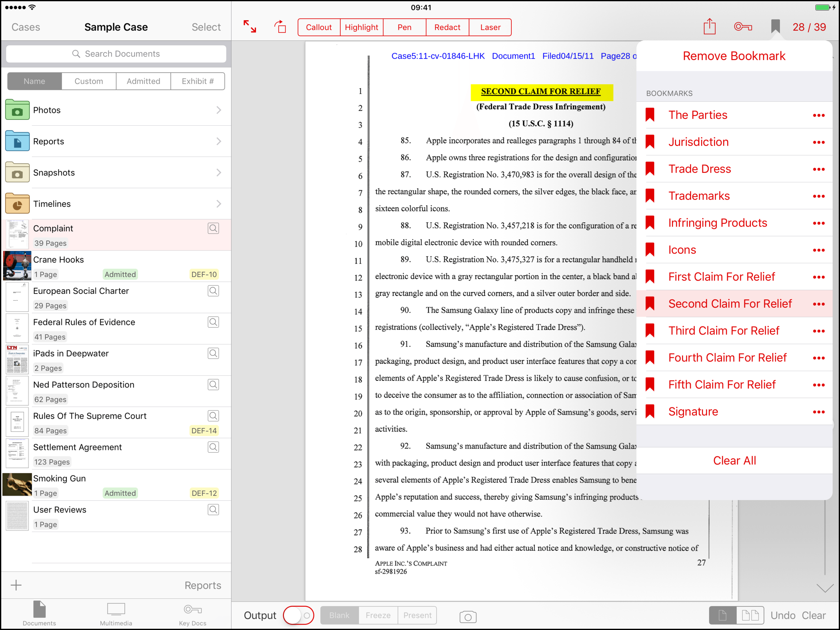The image size is (840, 630).
Task: Set output to Present mode
Action: point(417,615)
